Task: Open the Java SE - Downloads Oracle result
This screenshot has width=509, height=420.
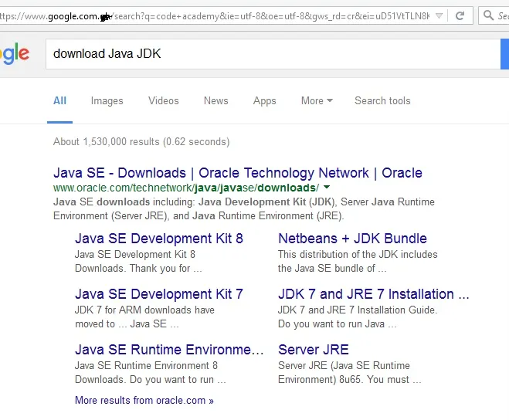Action: point(238,173)
